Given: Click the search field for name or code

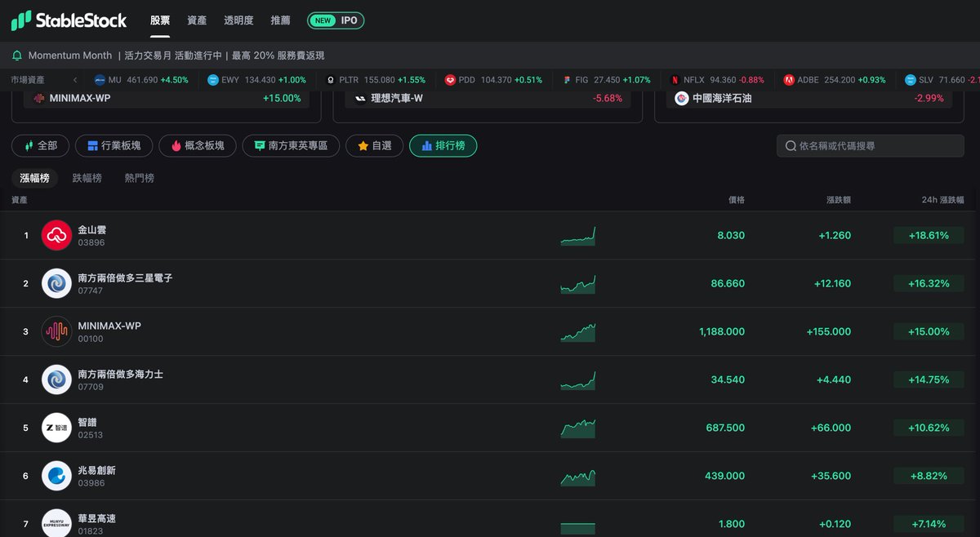Looking at the screenshot, I should (x=870, y=146).
